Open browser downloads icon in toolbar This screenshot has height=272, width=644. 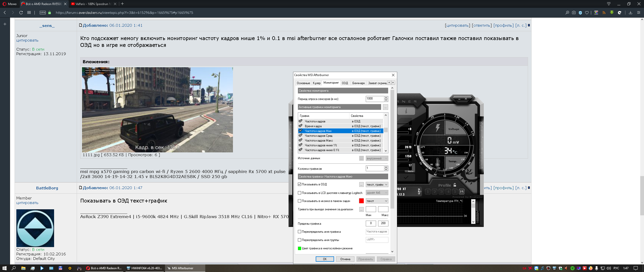[630, 13]
